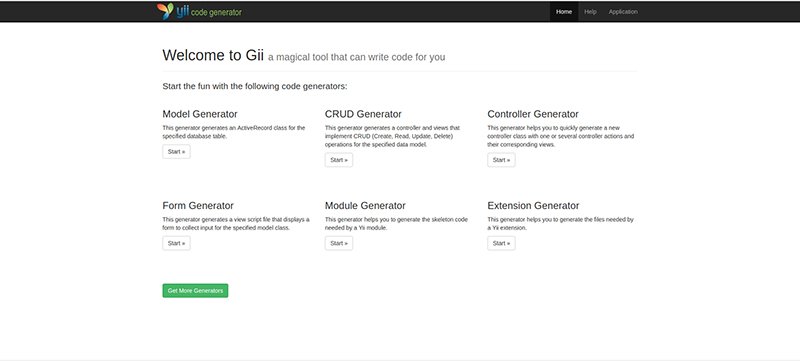Click the CRUD Generator description text
Image resolution: width=800 pixels, height=361 pixels.
(392, 136)
